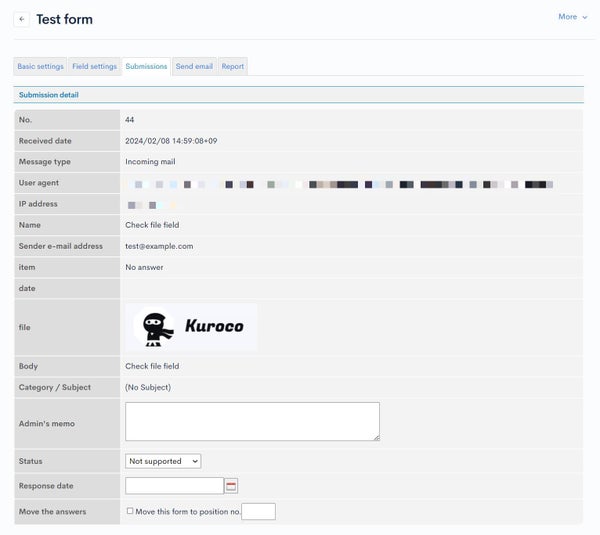Click the IP address row label

[38, 204]
